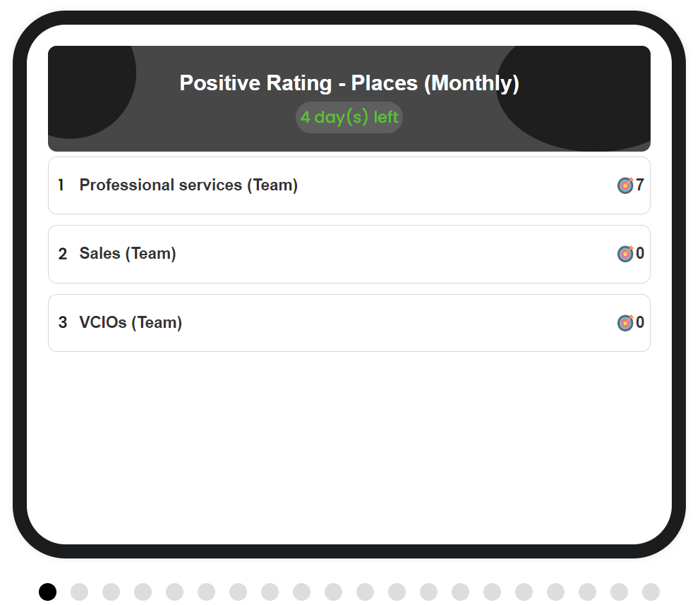Select the first (active) carousel dot

(x=48, y=592)
